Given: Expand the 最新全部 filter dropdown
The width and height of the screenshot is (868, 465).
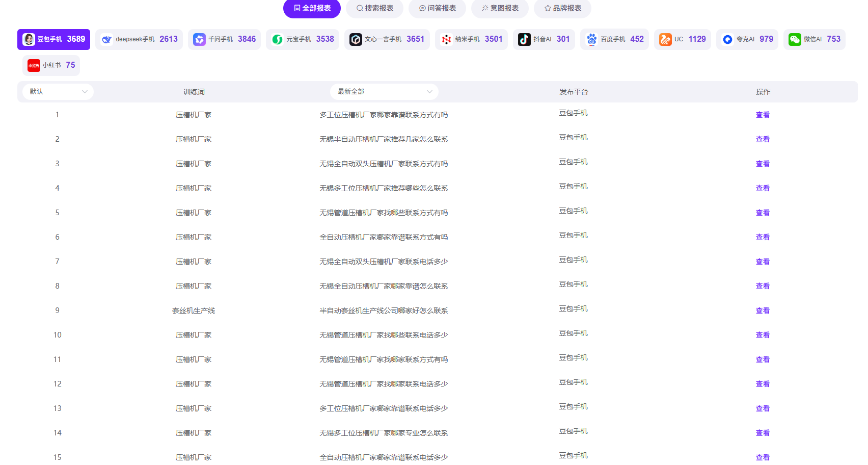Looking at the screenshot, I should tap(384, 92).
